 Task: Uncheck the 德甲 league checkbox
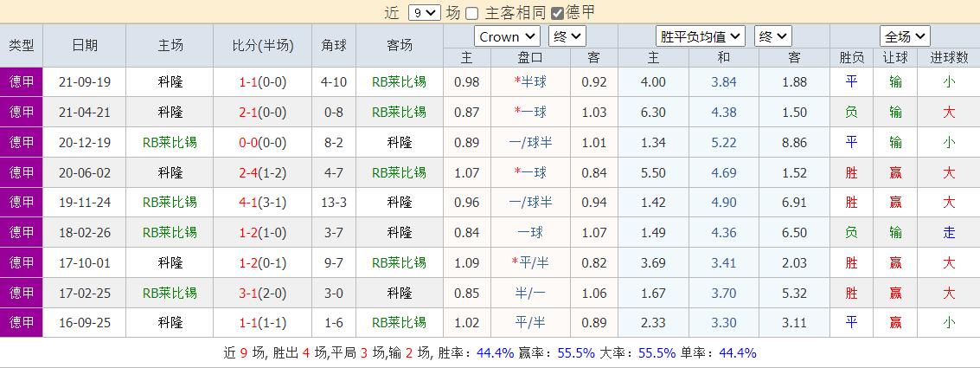pos(557,13)
